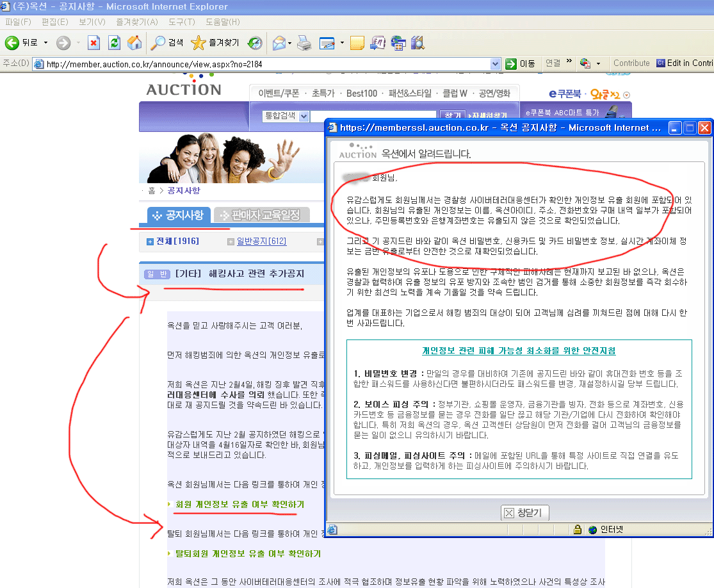Click the Print icon
Screen dimensions: 714x588
tap(304, 43)
